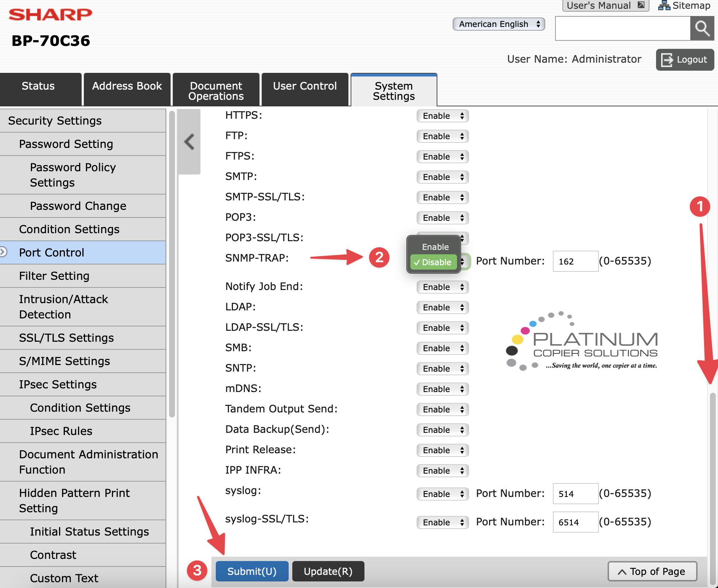Collapse the sidebar using left chevron

pyautogui.click(x=189, y=142)
